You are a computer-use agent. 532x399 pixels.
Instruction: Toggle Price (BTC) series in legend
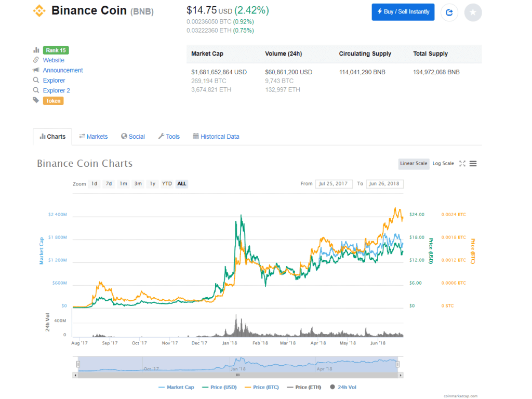(x=264, y=387)
